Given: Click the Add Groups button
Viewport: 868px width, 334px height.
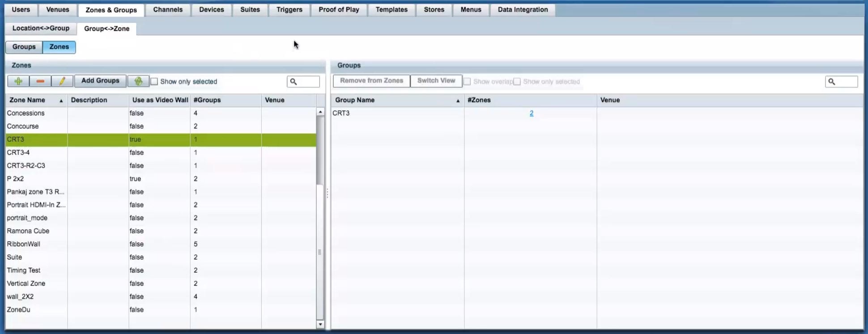Looking at the screenshot, I should (x=100, y=81).
